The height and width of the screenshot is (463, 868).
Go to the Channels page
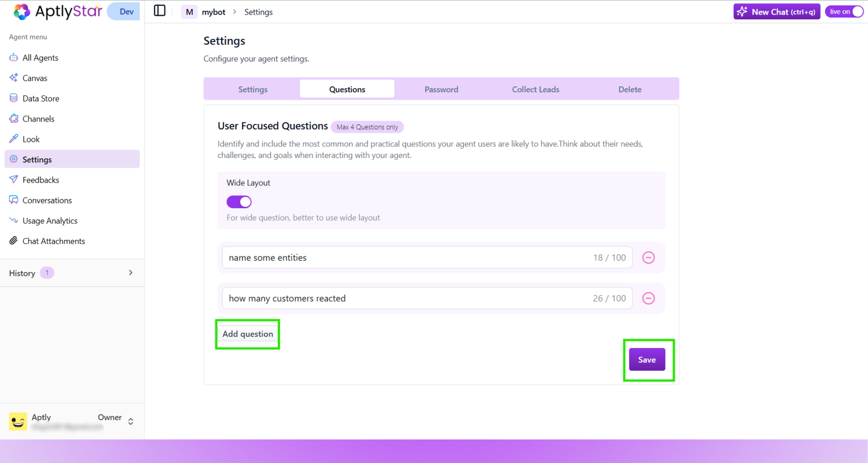coord(38,119)
